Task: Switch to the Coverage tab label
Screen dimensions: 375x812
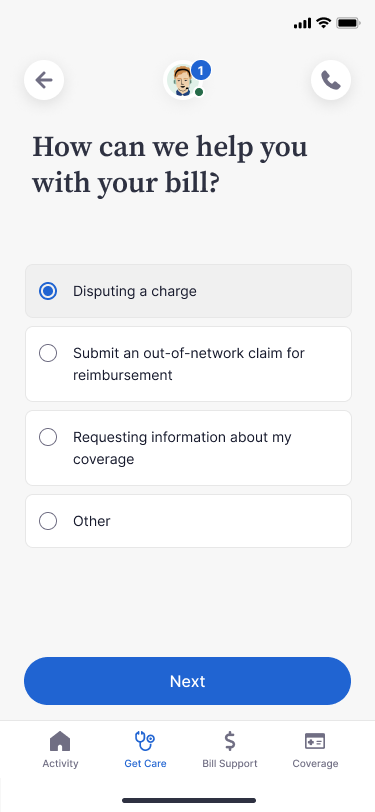Action: point(315,763)
